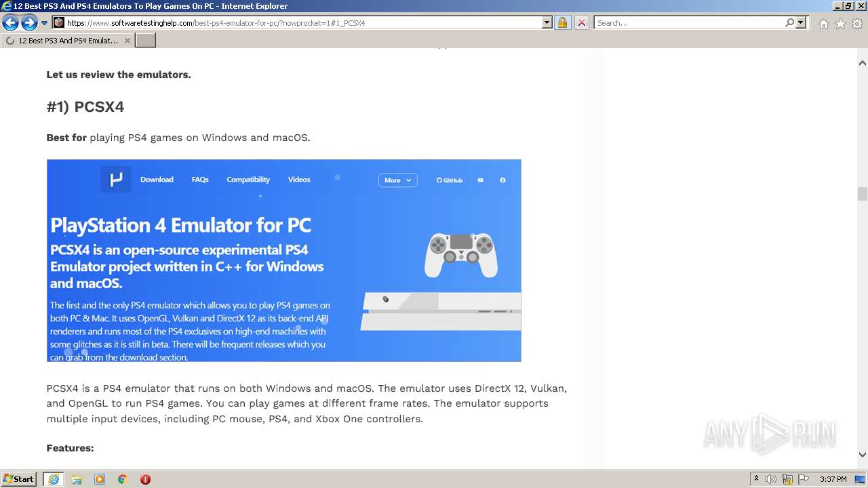Open a new blank tab
The width and height of the screenshot is (868, 488).
click(x=146, y=41)
